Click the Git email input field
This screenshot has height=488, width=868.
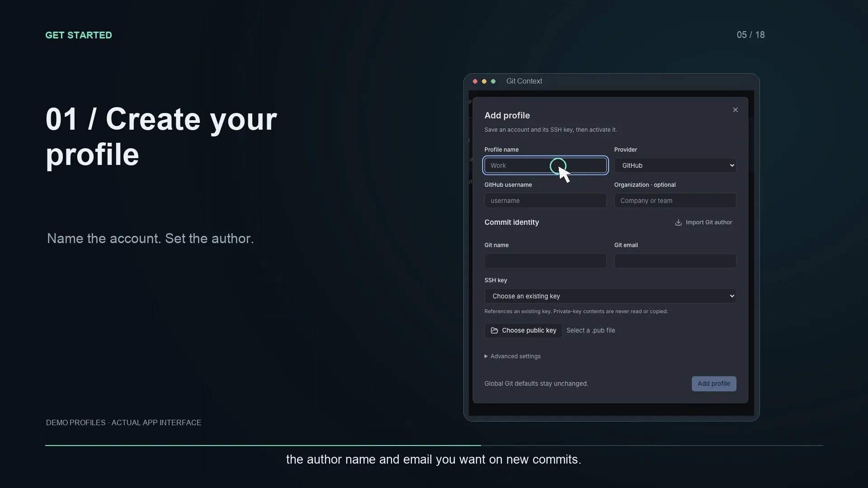tap(675, 261)
